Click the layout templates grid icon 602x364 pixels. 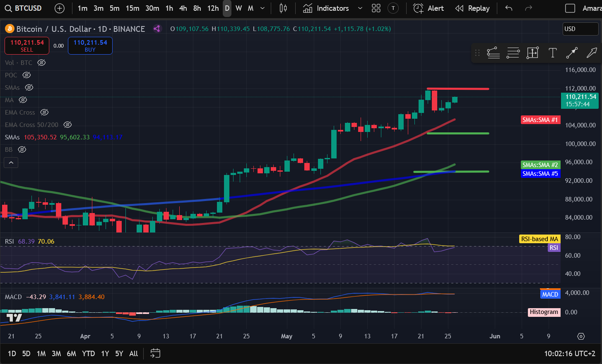(376, 8)
